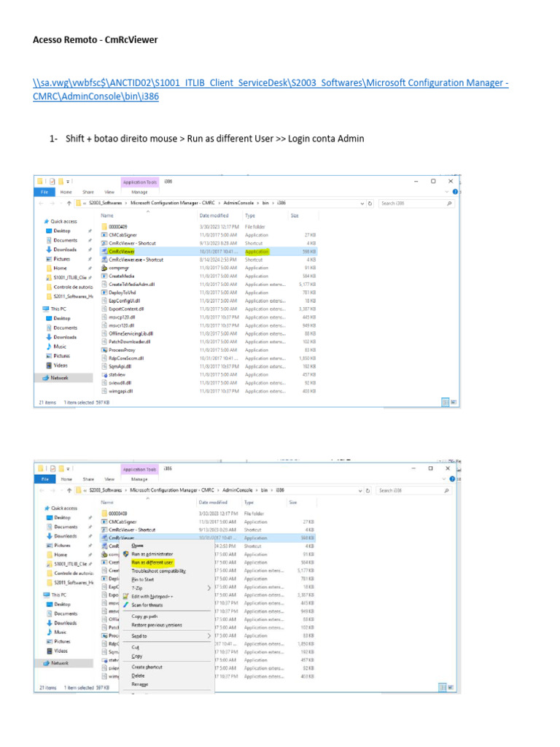Viewport: 560px width, 747px height.
Task: Expand the 7-Zip submenu arrow
Action: 209,589
